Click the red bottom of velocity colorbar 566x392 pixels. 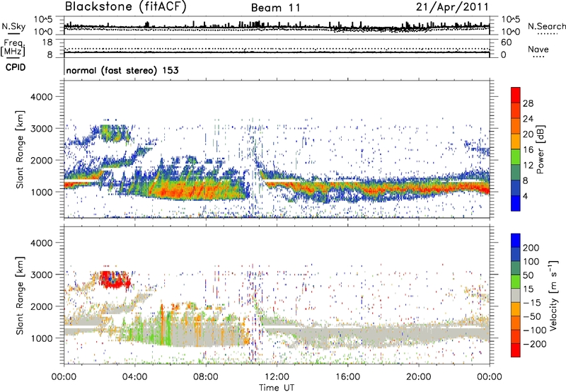[x=516, y=350]
